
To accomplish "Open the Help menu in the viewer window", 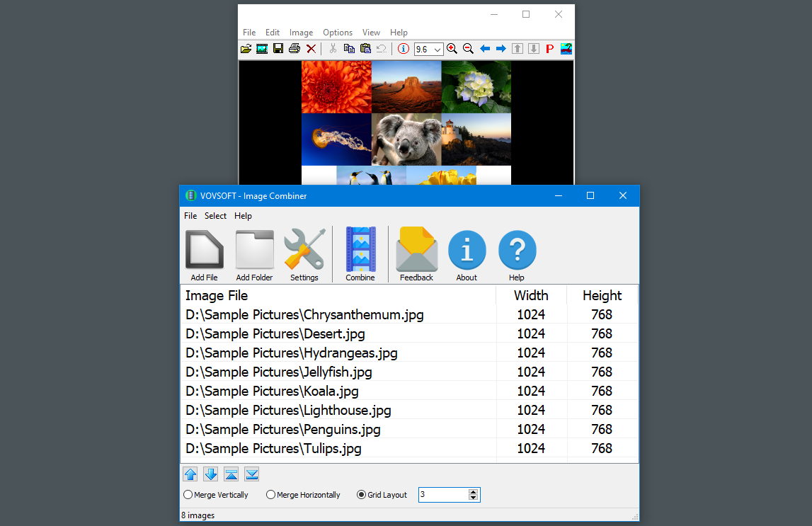I will (x=399, y=32).
